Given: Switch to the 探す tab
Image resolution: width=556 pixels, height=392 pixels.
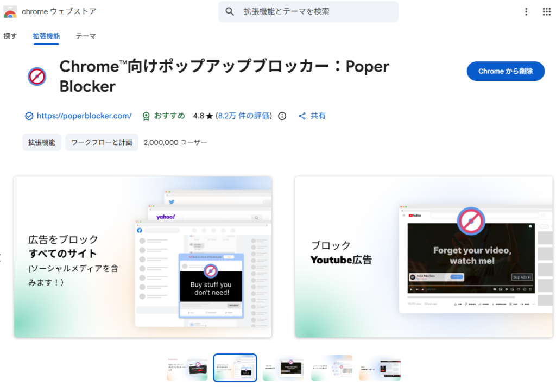Looking at the screenshot, I should click(10, 36).
